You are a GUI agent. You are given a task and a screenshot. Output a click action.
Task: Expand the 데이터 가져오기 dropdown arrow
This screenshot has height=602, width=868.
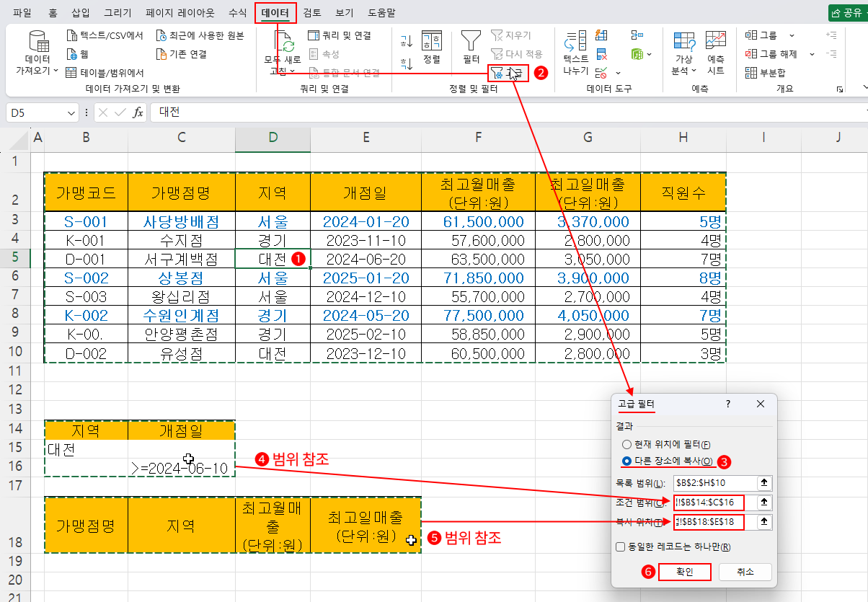56,71
